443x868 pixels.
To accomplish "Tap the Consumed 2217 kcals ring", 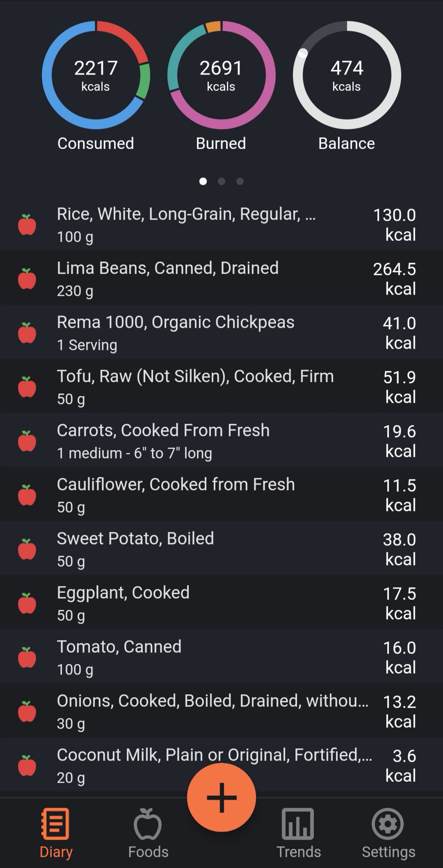I will tap(96, 75).
